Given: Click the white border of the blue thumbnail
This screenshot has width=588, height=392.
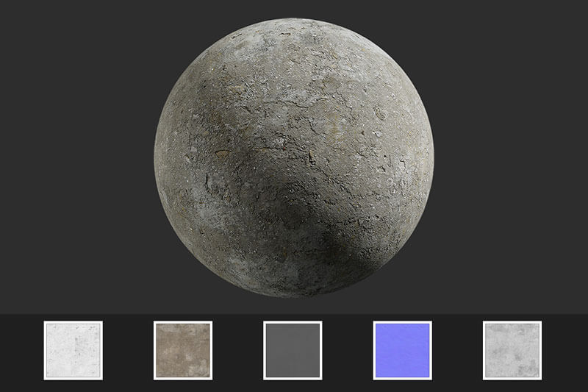Looking at the screenshot, I should point(402,323).
